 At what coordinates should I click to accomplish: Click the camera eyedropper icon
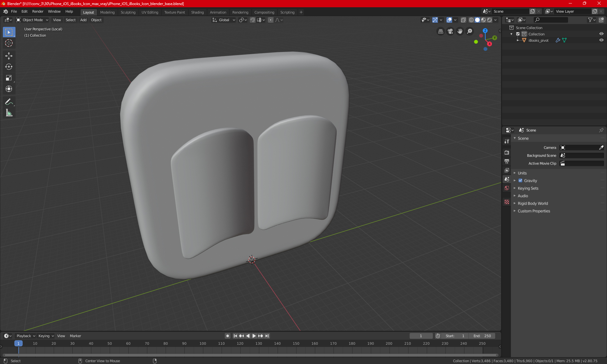coord(601,148)
